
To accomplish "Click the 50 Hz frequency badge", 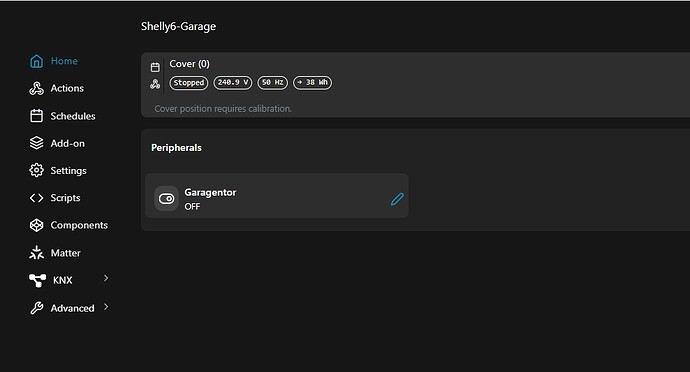I will point(272,83).
